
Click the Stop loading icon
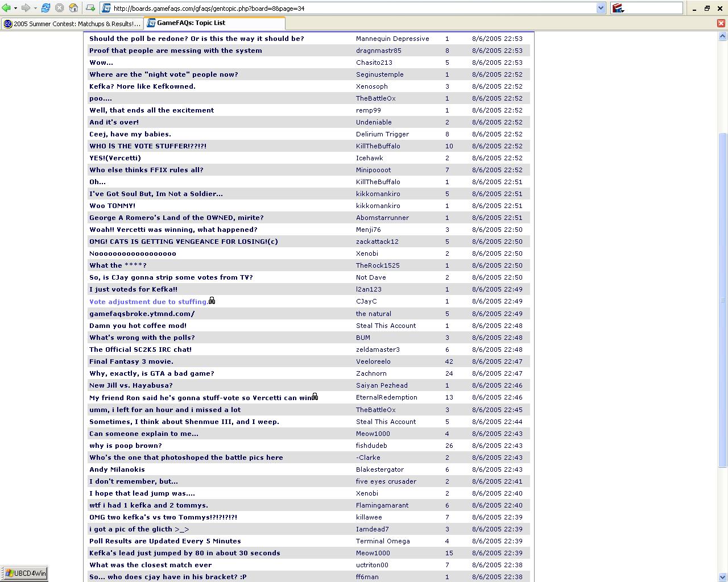[x=59, y=8]
